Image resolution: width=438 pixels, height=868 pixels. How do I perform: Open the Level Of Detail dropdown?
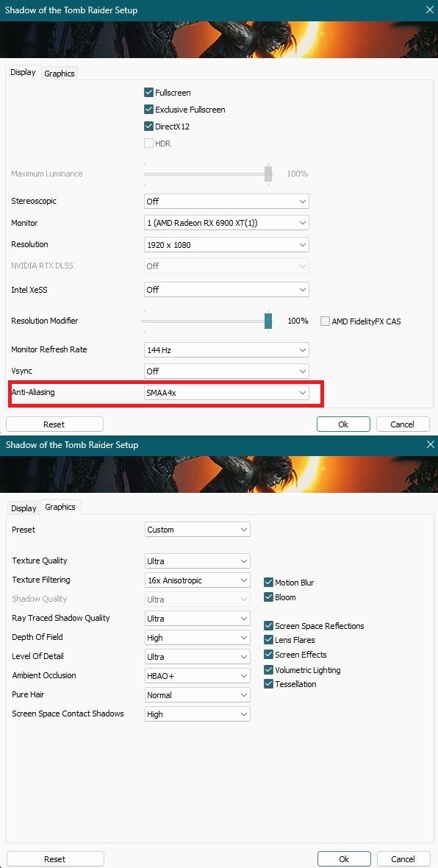[x=198, y=657]
